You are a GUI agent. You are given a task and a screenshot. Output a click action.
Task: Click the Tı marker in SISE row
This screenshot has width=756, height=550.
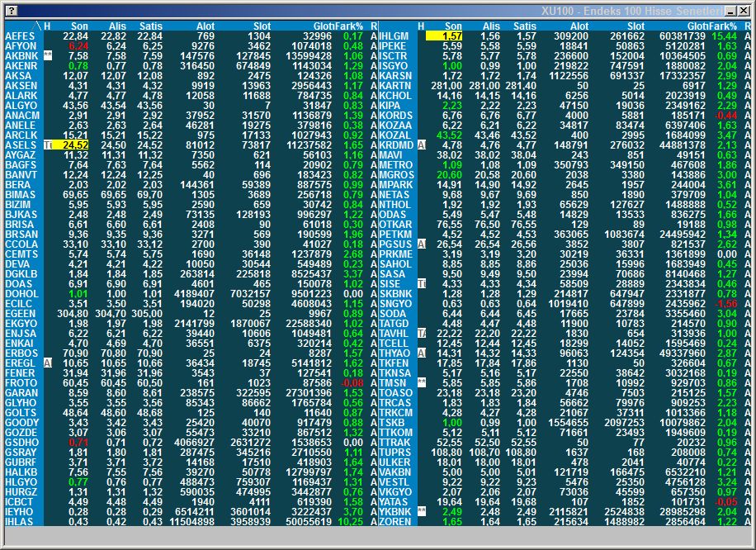point(422,284)
